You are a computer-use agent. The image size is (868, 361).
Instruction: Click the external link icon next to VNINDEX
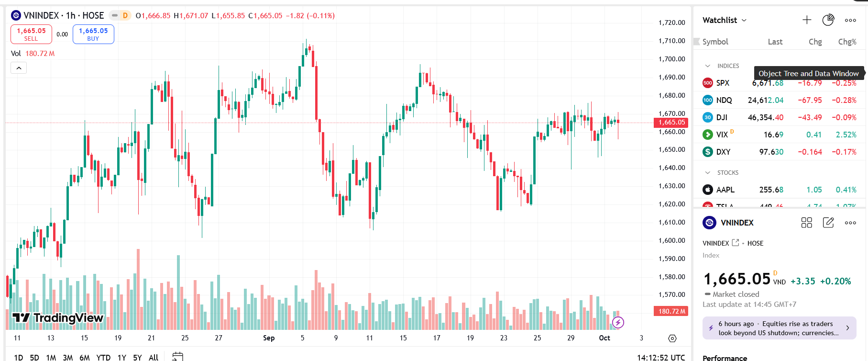(736, 243)
